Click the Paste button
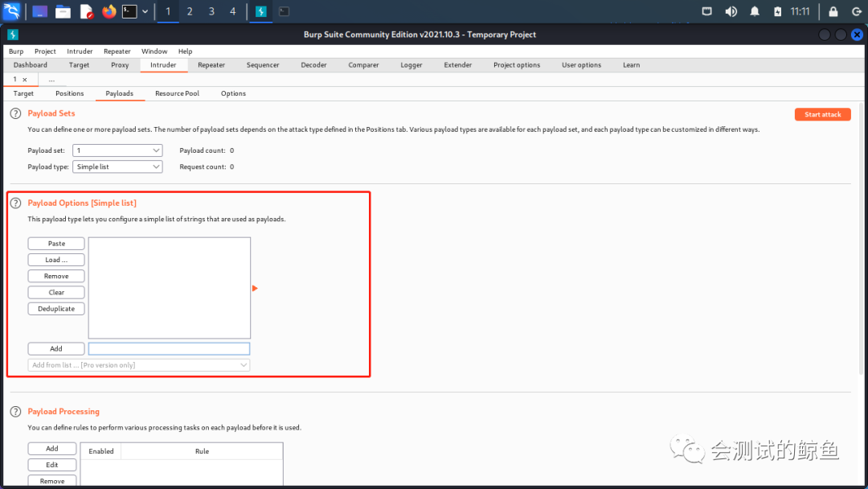 pyautogui.click(x=56, y=244)
